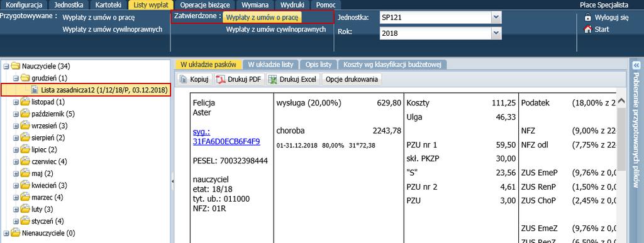Screen dimensions: 644x243
Task: Click the Drukuj Excel button
Action: coord(293,80)
